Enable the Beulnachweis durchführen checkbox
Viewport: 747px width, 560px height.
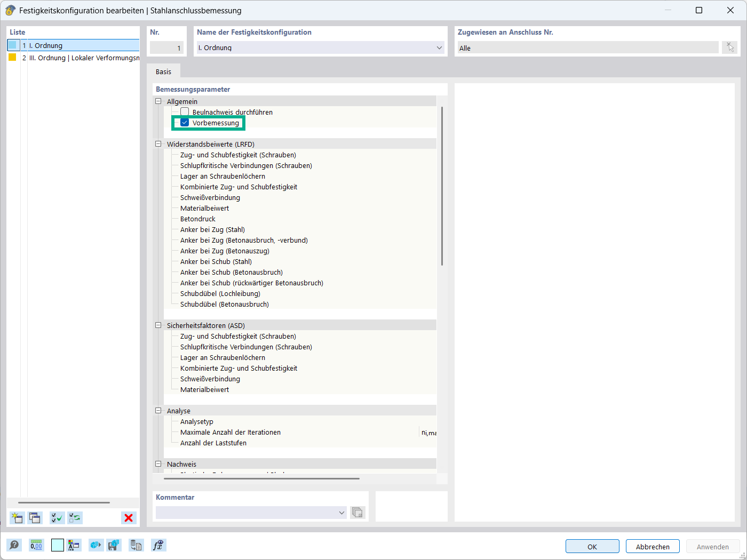pos(185,112)
